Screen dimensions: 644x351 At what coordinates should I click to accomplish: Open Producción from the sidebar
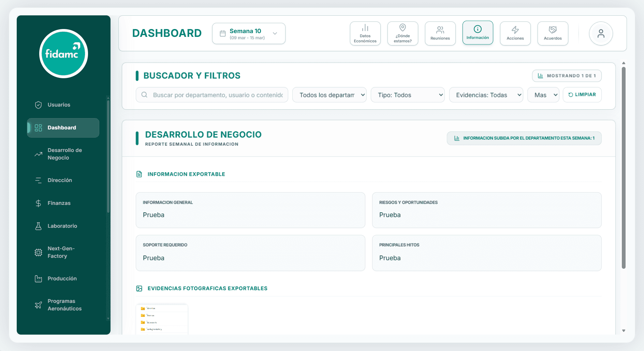point(63,279)
